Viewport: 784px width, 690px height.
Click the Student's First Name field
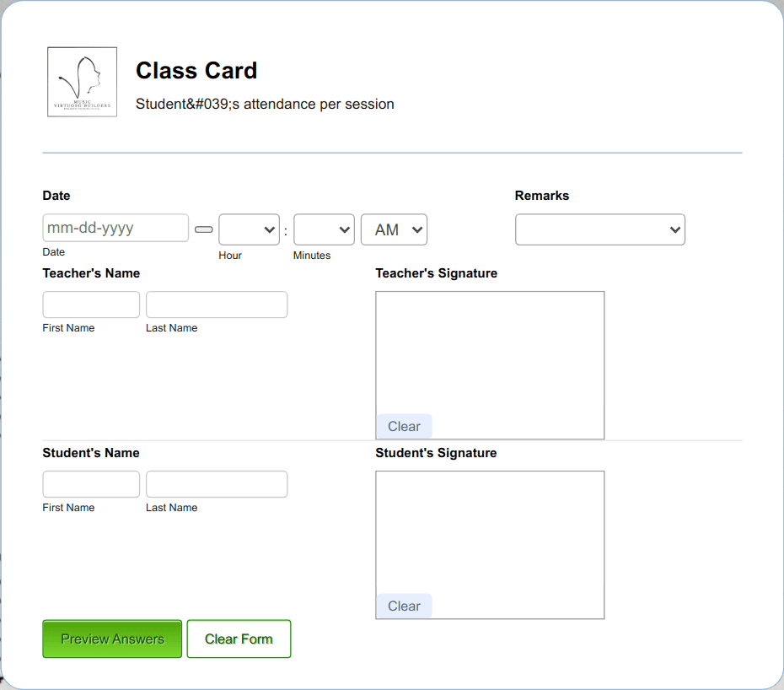click(x=90, y=484)
